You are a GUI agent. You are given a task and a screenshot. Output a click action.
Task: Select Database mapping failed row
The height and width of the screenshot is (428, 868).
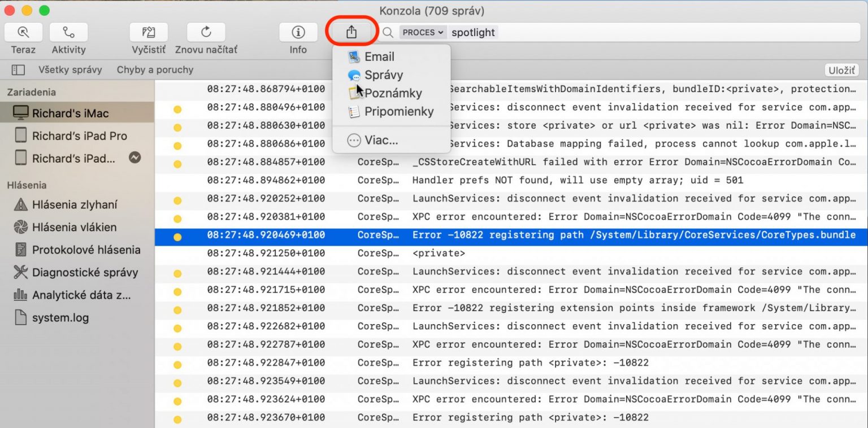point(511,143)
